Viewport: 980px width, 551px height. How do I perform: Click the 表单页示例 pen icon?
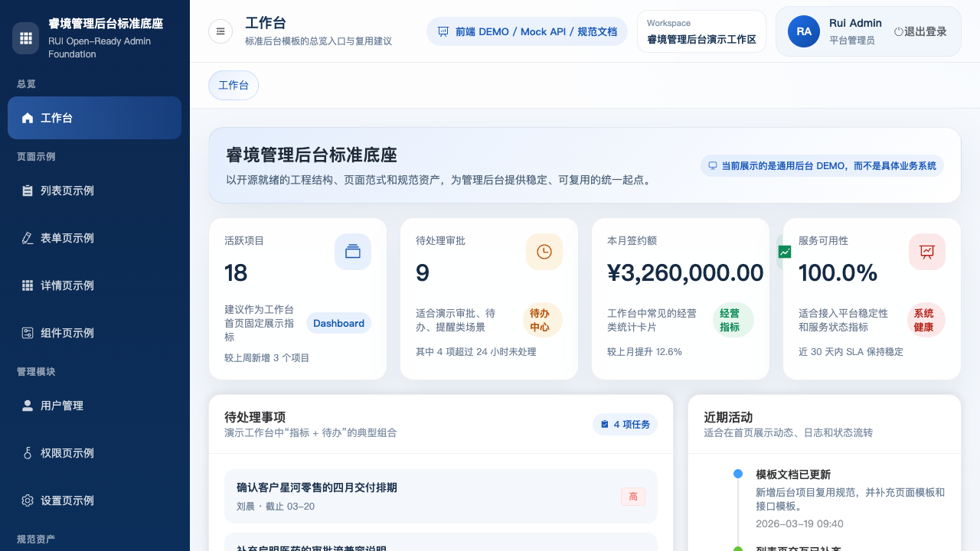point(28,238)
